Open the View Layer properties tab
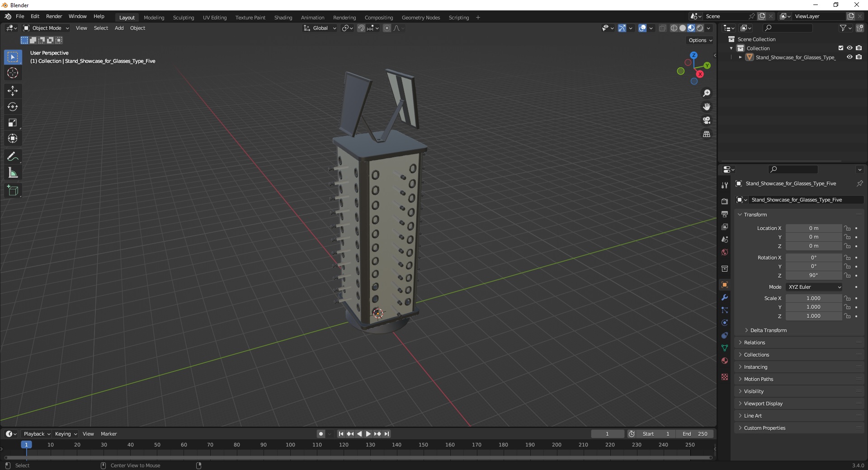 725,226
